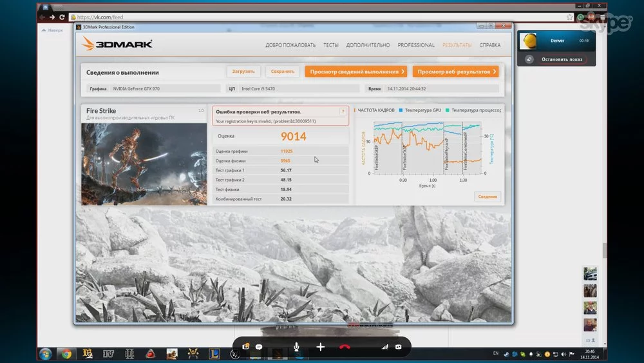Switch to the ТЕСТЫ tab
This screenshot has width=644, height=363.
pyautogui.click(x=330, y=45)
